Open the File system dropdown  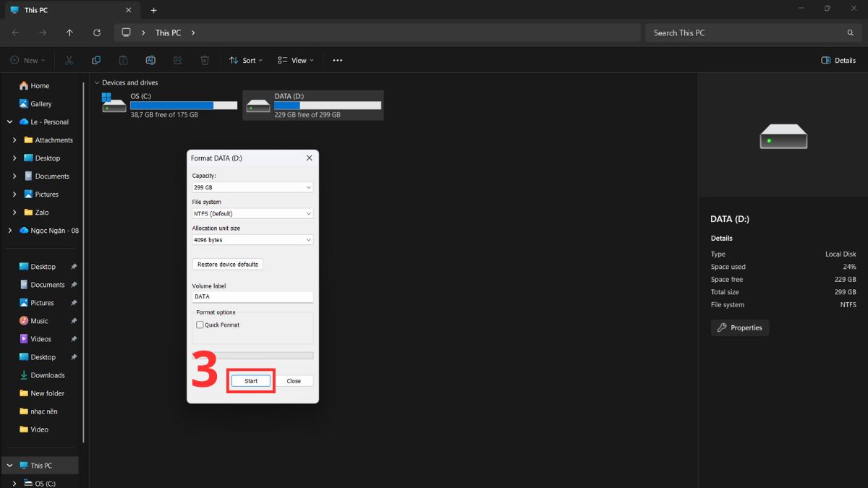[x=252, y=213]
